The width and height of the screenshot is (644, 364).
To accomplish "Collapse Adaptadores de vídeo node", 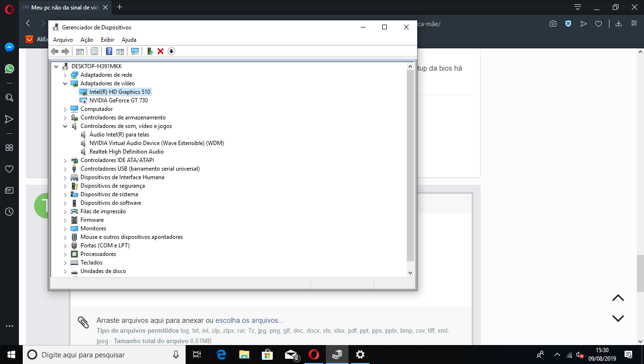I will [65, 83].
